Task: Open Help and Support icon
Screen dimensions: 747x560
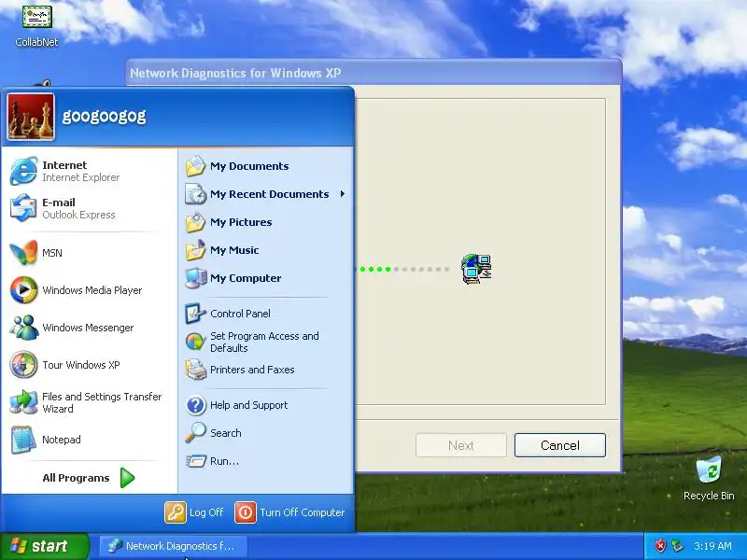Action: click(195, 405)
